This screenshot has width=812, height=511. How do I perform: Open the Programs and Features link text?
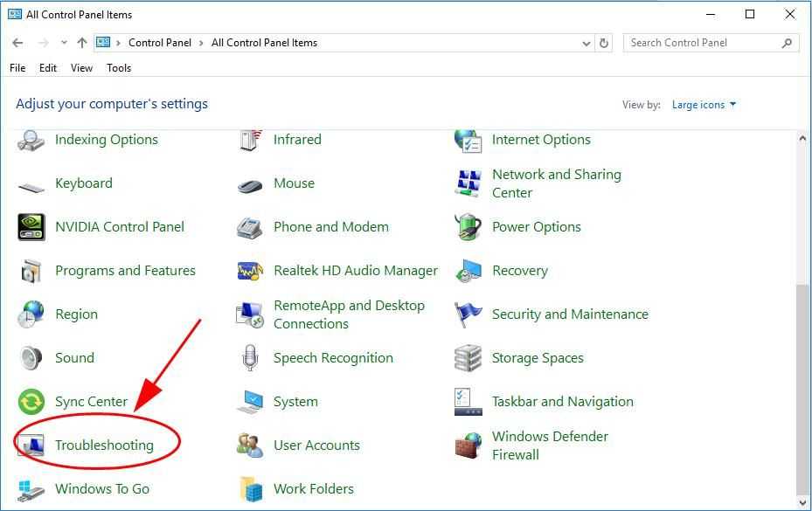coord(125,271)
